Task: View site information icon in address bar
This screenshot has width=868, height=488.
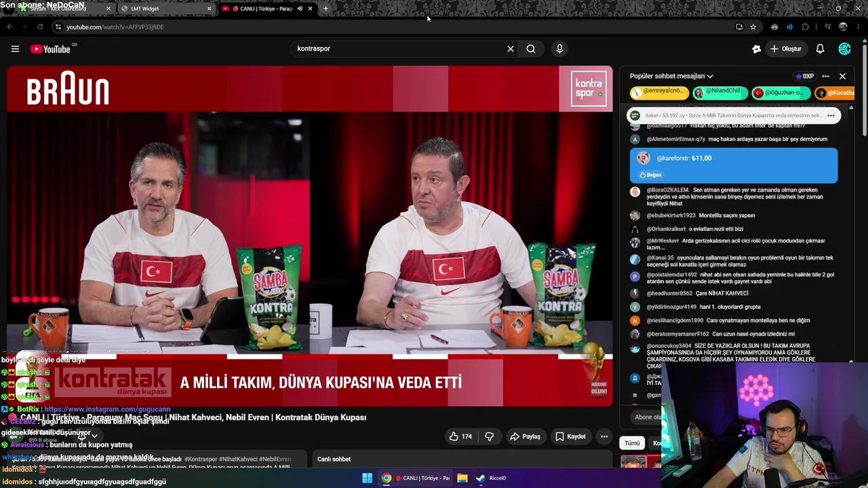Action: click(x=58, y=27)
